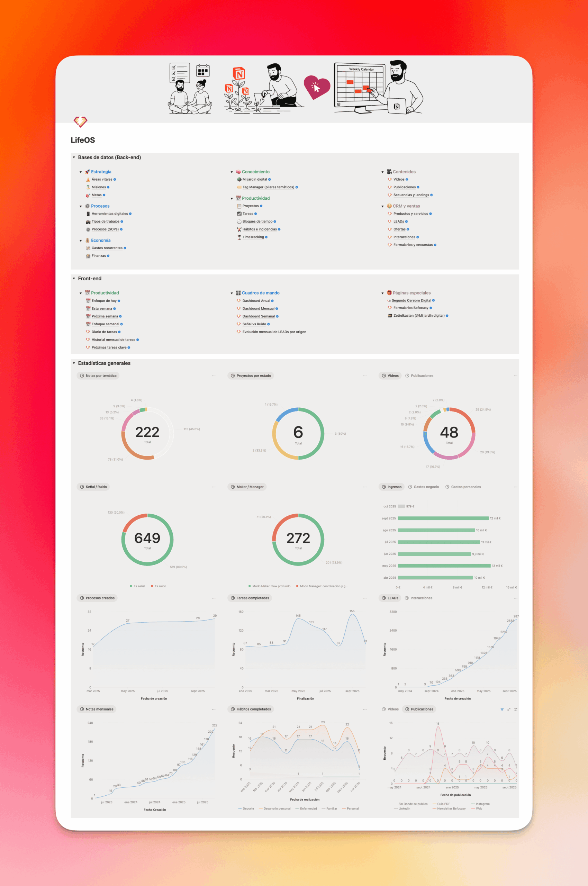Toggle the 'Modo Maker: flow profundo' legend entry
Viewport: 588px width, 886px height.
click(271, 586)
